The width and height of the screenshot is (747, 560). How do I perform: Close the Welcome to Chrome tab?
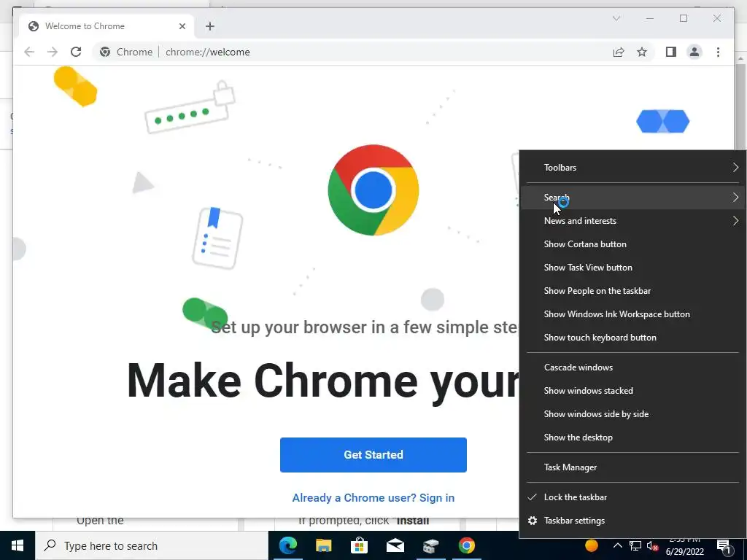tap(182, 26)
